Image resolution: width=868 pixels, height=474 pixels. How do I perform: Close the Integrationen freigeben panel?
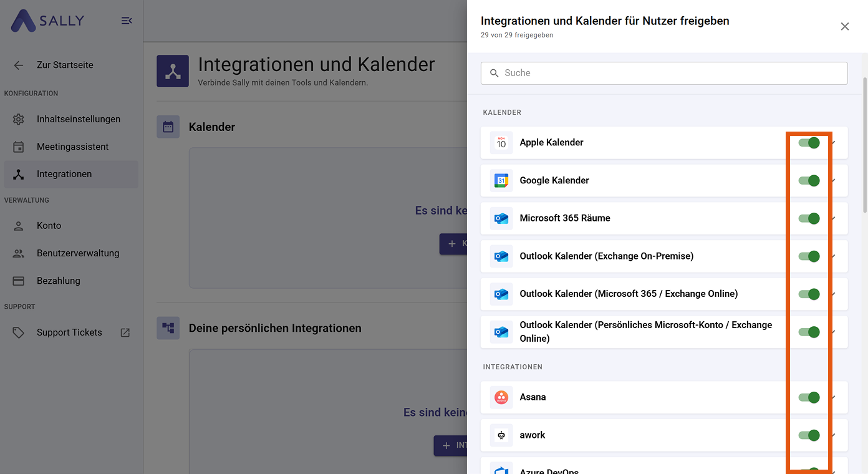pyautogui.click(x=845, y=26)
